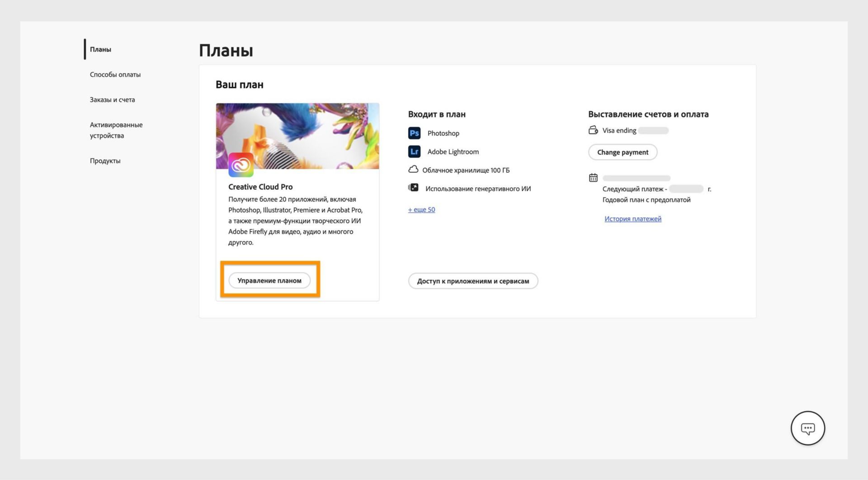Open Заказы и счета section
Screen dimensions: 868x480
click(x=112, y=100)
